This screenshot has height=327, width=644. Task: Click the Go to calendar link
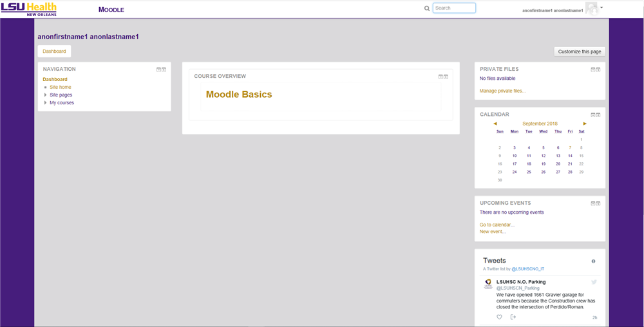coord(497,225)
